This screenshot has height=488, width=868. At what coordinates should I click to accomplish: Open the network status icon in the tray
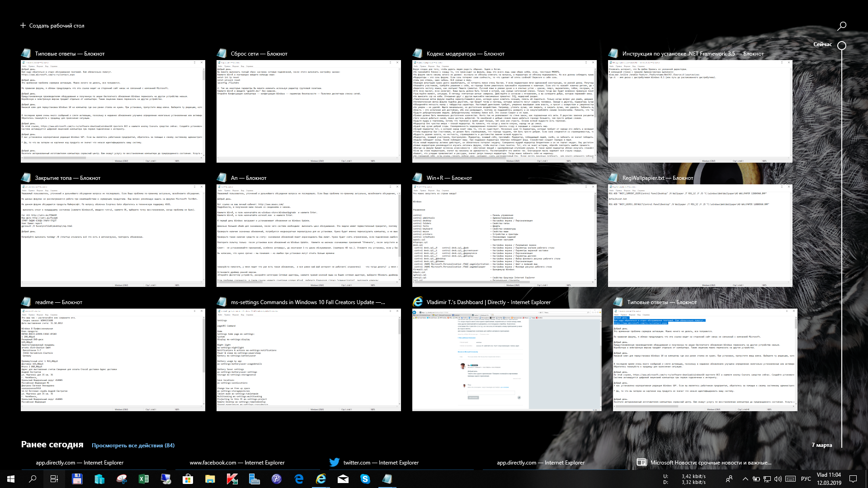pos(767,479)
